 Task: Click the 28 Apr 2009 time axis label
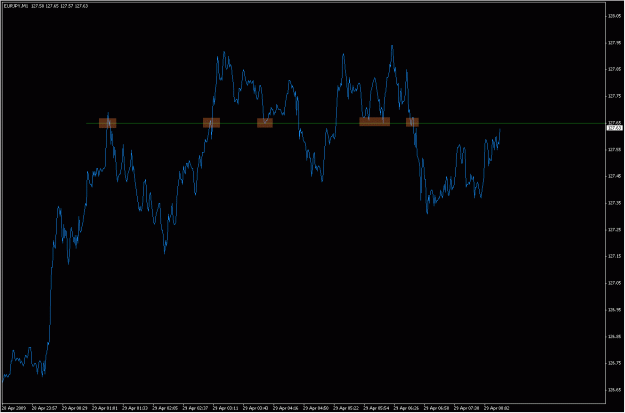(12, 408)
